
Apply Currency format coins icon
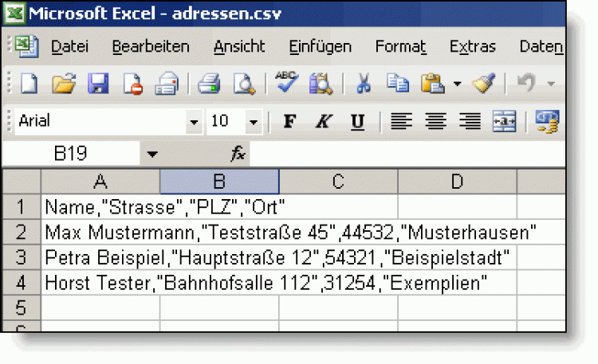click(547, 122)
